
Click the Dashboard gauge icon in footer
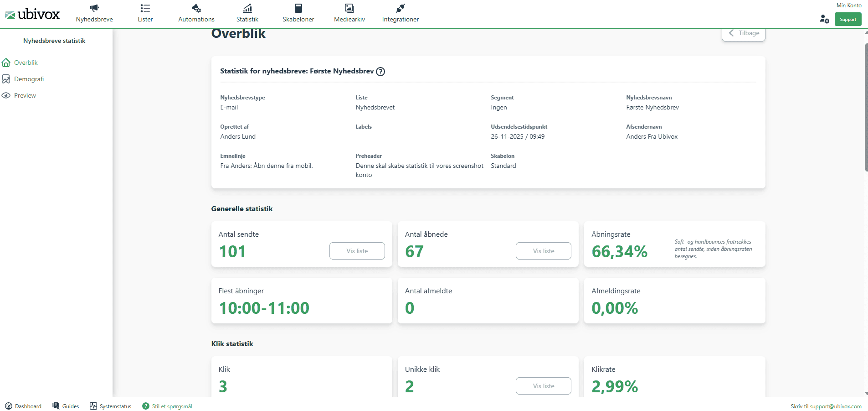pyautogui.click(x=9, y=406)
